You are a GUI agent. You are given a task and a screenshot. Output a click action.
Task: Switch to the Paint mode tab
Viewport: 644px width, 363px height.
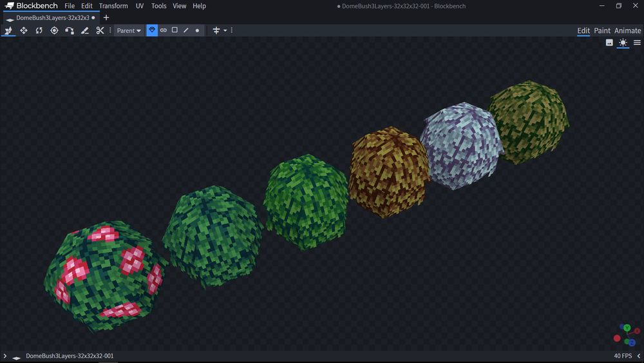[x=602, y=30]
